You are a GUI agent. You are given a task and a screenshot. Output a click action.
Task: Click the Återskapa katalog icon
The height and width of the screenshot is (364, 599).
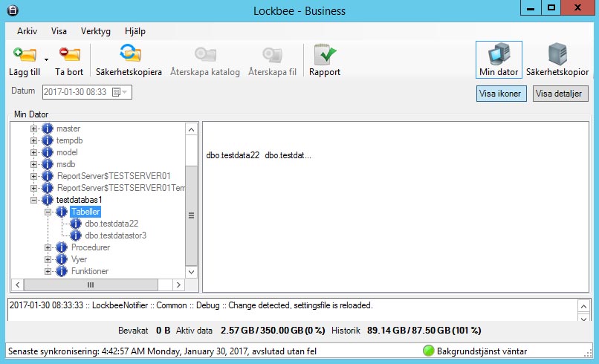[206, 54]
